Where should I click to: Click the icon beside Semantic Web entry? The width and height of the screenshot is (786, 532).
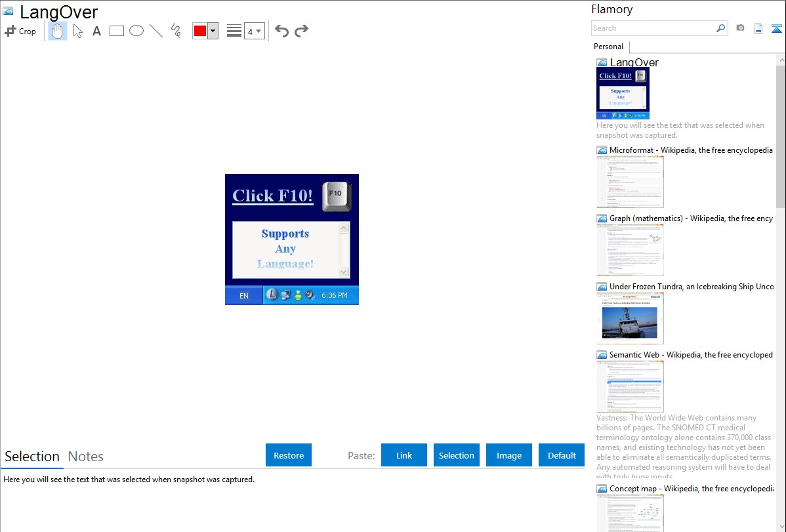point(602,354)
